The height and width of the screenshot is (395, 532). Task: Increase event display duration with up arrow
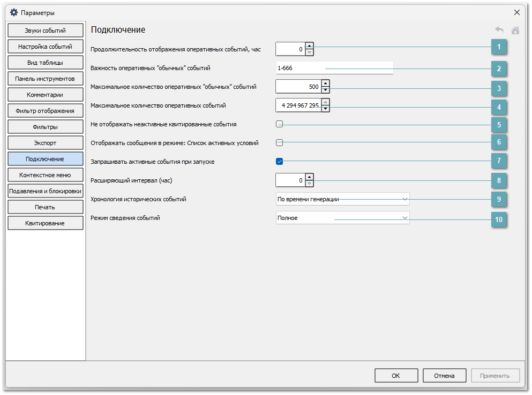click(x=309, y=45)
